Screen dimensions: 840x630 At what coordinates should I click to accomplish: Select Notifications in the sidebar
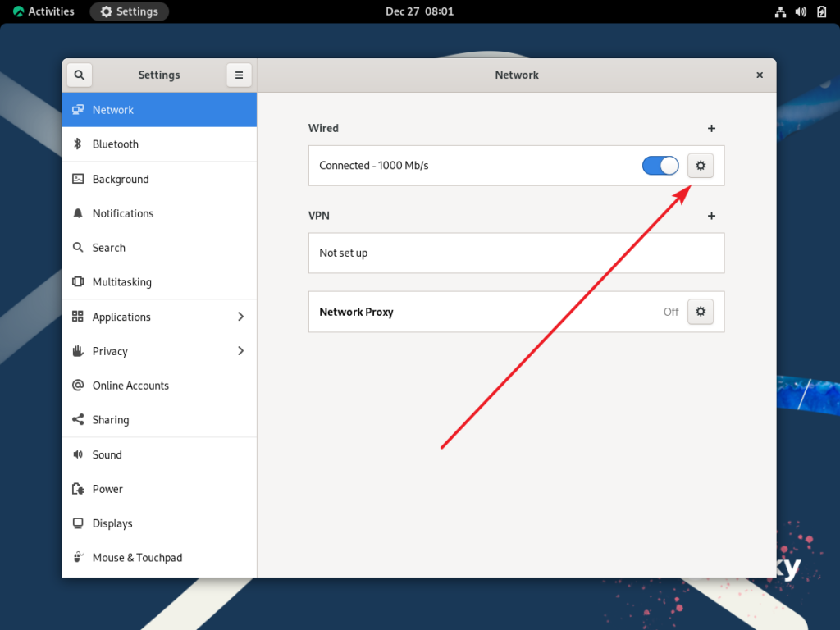coord(77,212)
